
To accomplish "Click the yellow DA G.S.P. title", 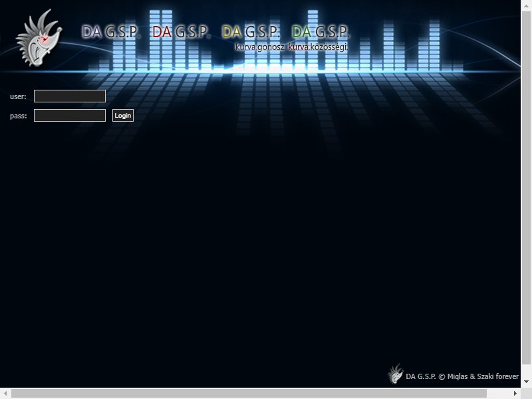I will point(251,32).
